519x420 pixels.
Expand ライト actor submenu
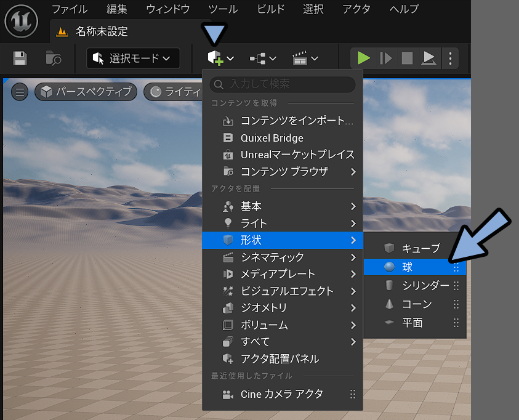click(283, 223)
